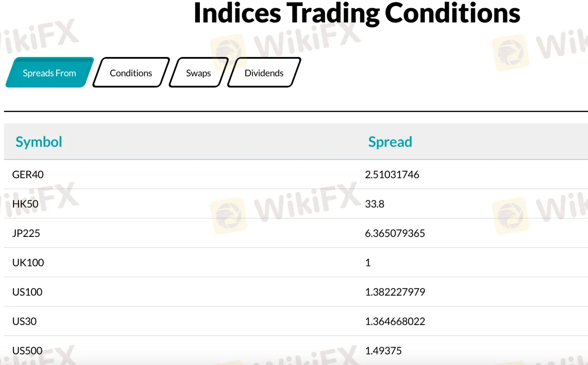Select the HK50 symbol row

coord(296,204)
